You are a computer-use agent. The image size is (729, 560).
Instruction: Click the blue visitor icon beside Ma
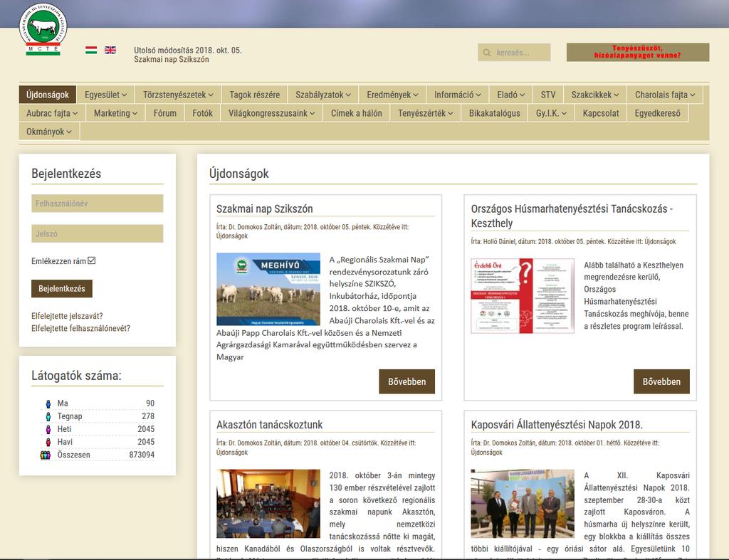(x=48, y=403)
